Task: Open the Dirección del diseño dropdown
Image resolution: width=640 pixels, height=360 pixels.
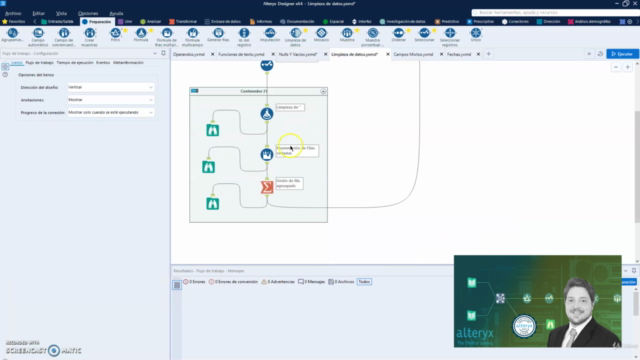Action: pos(111,87)
